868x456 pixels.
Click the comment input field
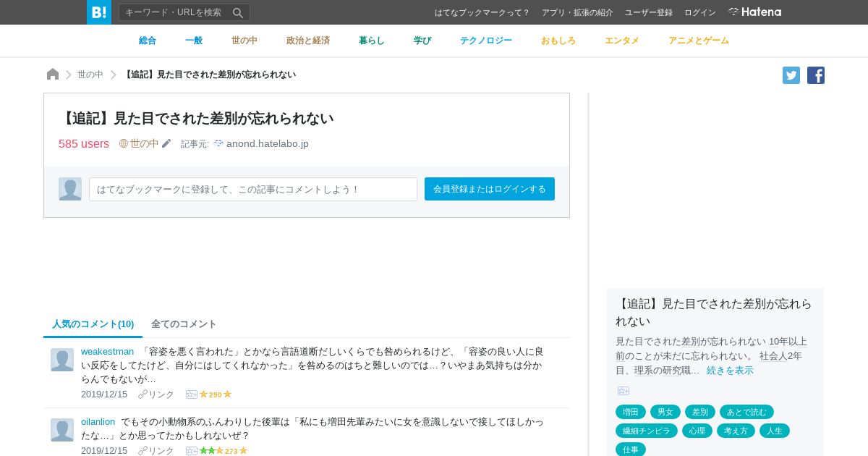253,189
